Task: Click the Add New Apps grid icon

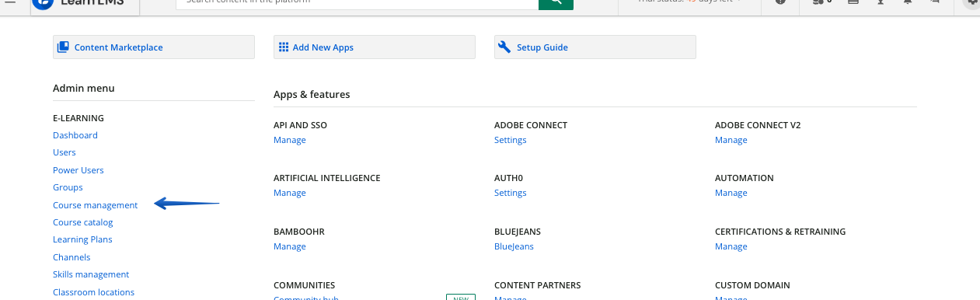Action: tap(284, 47)
